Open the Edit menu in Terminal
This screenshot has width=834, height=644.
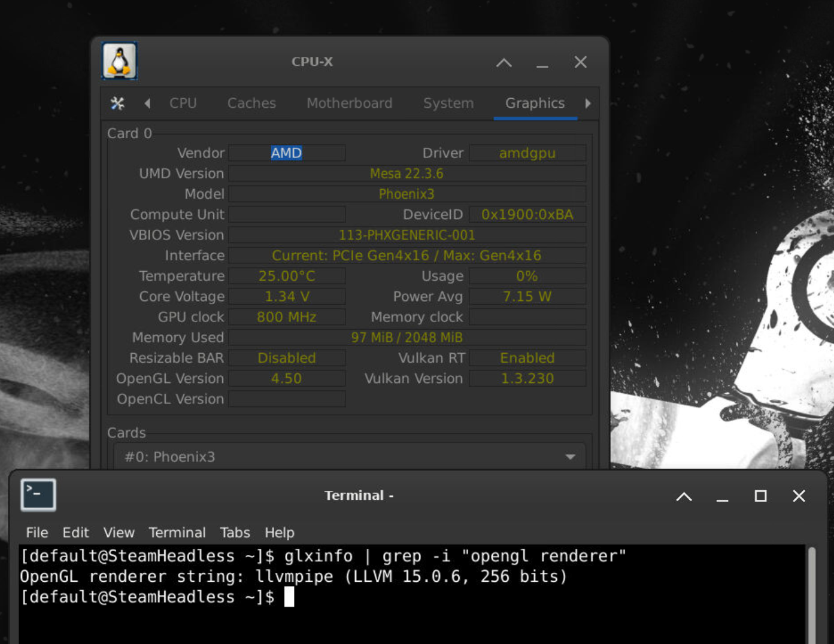pos(75,532)
